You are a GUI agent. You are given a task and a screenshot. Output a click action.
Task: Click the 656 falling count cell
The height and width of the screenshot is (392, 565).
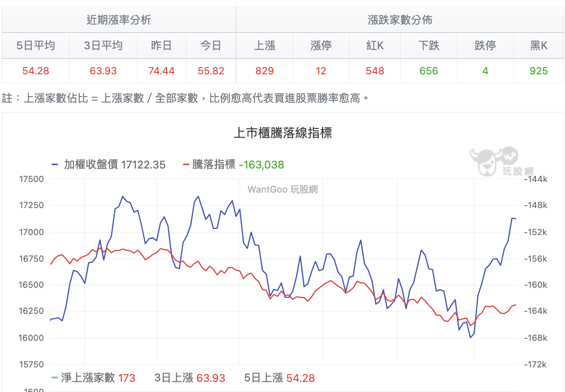click(x=429, y=71)
